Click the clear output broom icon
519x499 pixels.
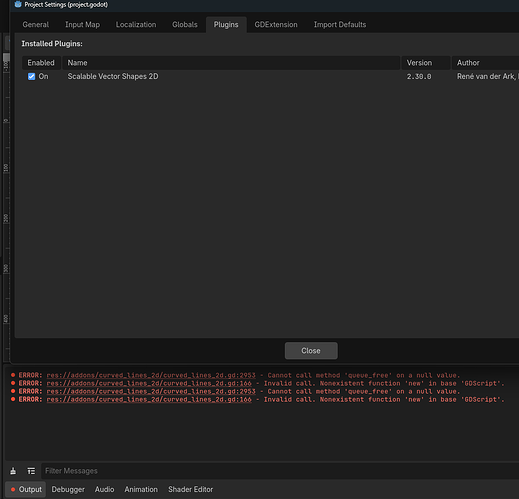click(x=13, y=471)
